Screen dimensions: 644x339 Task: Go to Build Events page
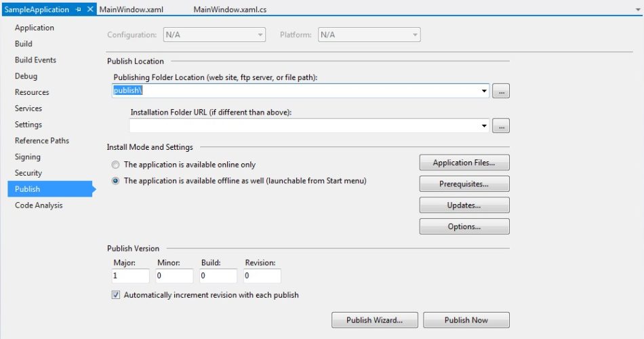click(35, 60)
